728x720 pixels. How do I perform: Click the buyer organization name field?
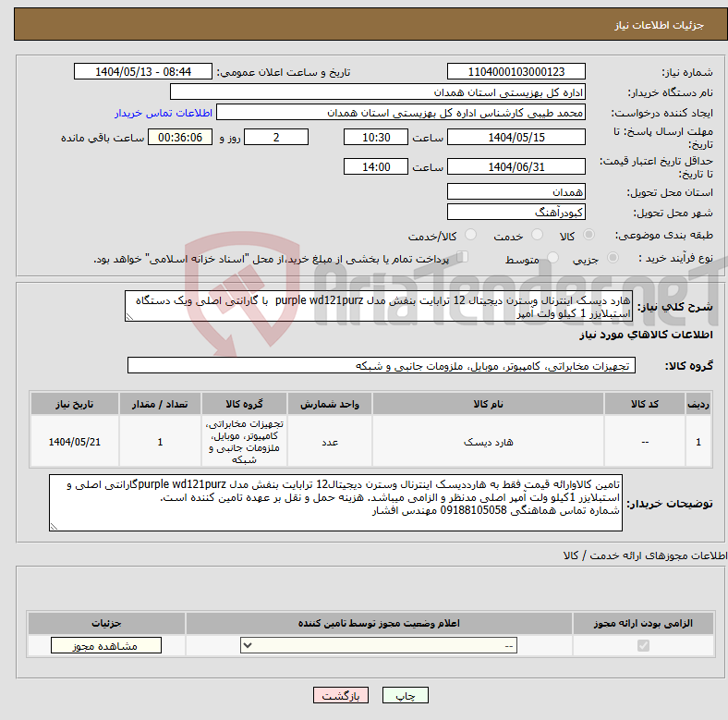[x=378, y=92]
